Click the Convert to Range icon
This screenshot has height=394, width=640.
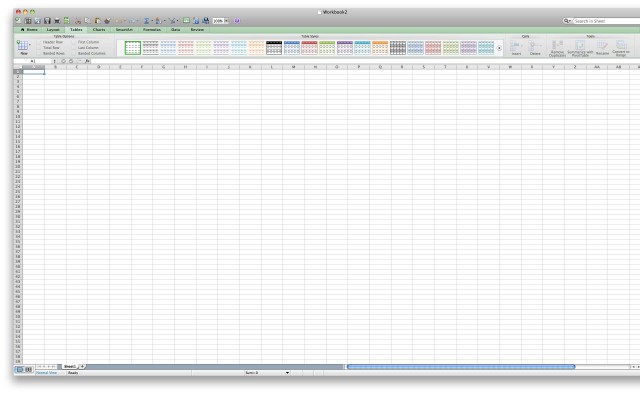pos(621,45)
